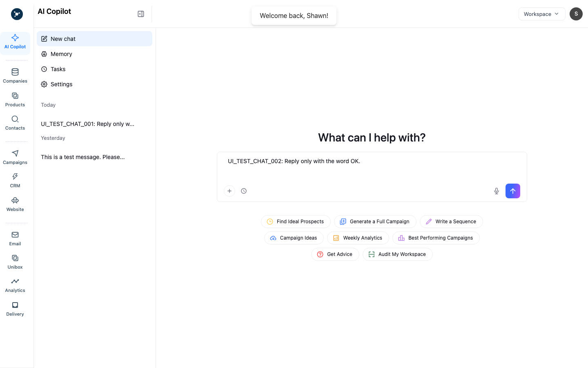Open the Website section
Screen dimensions: 588x368
pos(15,204)
